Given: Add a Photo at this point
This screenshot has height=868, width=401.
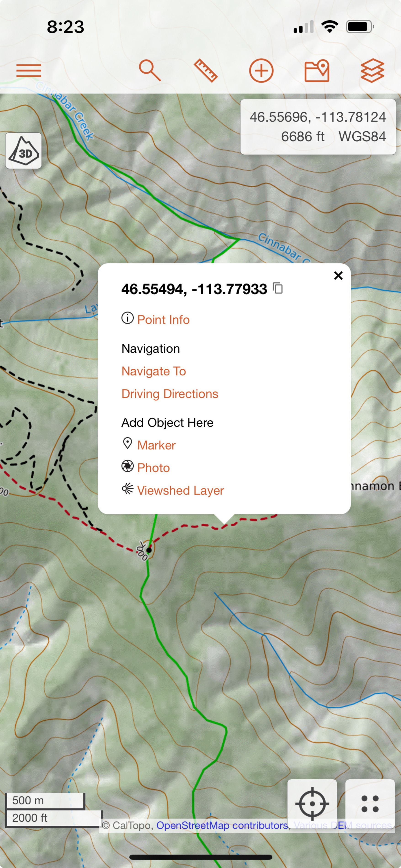Looking at the screenshot, I should [153, 468].
